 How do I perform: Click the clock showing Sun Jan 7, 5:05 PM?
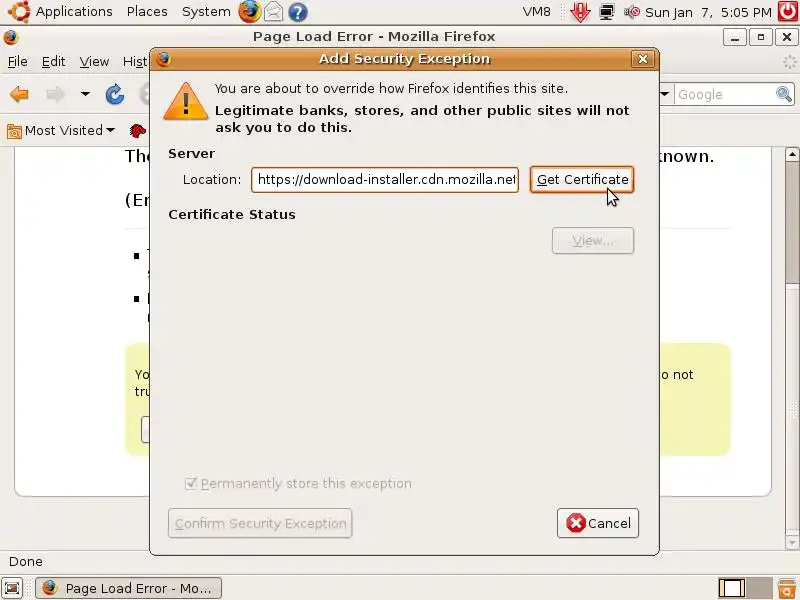[708, 12]
